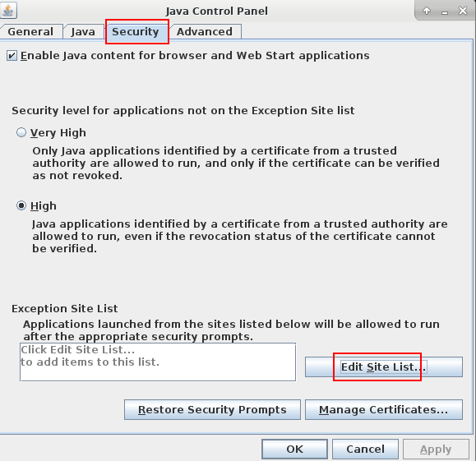Select the Security tab
Viewport: 476px width, 461px height.
coord(136,31)
